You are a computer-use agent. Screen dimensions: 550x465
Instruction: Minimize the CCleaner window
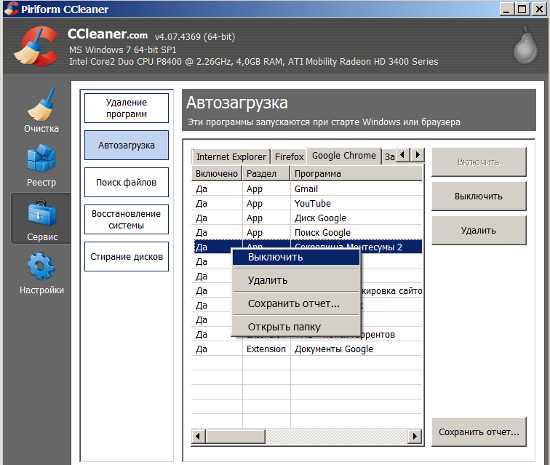pyautogui.click(x=506, y=9)
